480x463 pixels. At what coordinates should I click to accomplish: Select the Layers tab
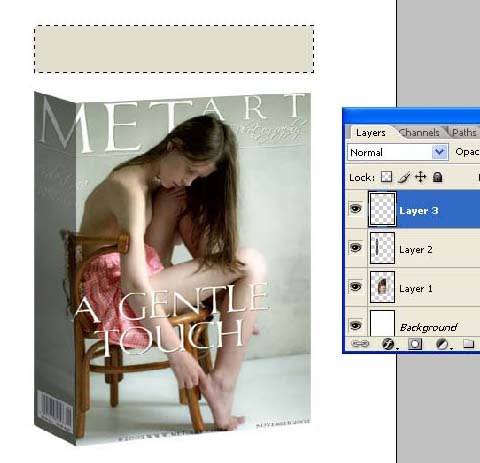click(371, 133)
